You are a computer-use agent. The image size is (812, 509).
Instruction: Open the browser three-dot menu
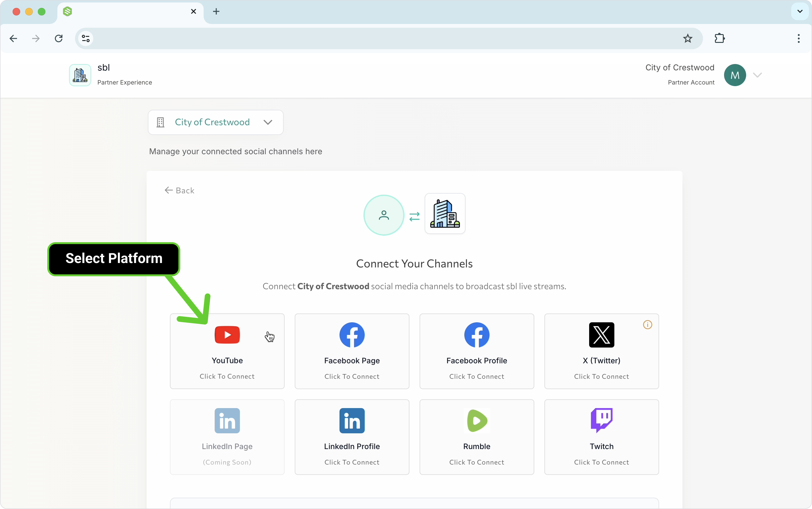click(x=798, y=38)
